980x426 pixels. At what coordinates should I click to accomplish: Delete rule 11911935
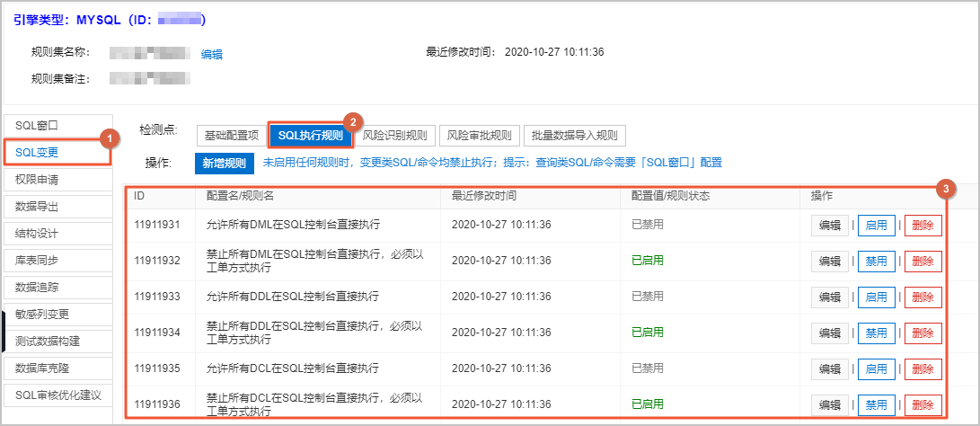923,369
